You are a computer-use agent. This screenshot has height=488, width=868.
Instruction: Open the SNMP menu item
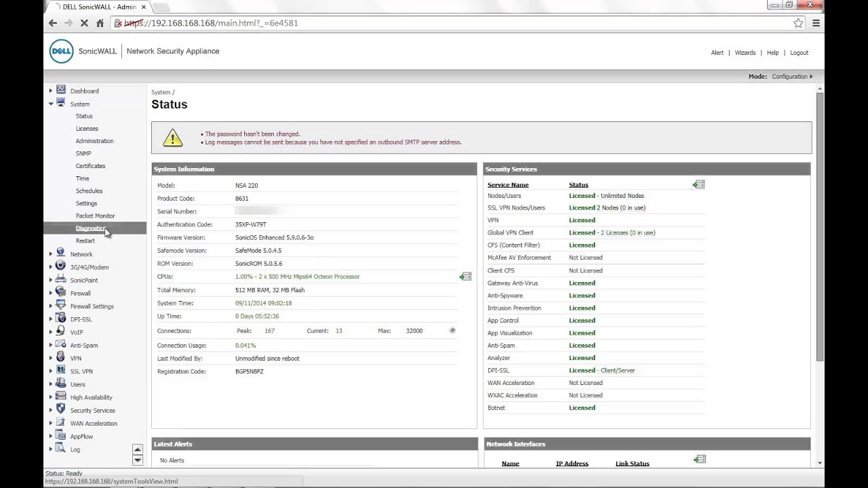coord(83,153)
